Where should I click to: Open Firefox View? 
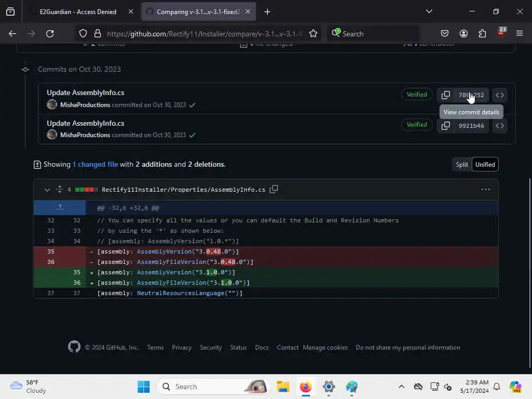click(10, 12)
